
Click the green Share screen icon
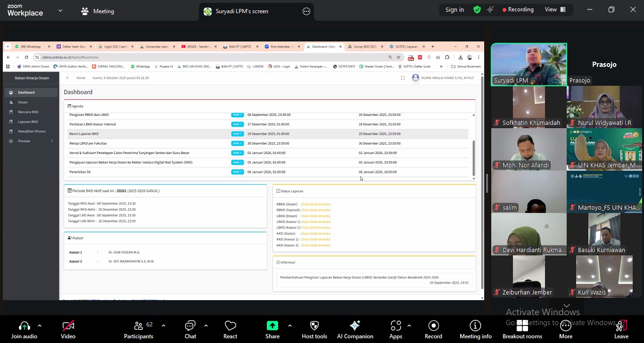(x=272, y=326)
